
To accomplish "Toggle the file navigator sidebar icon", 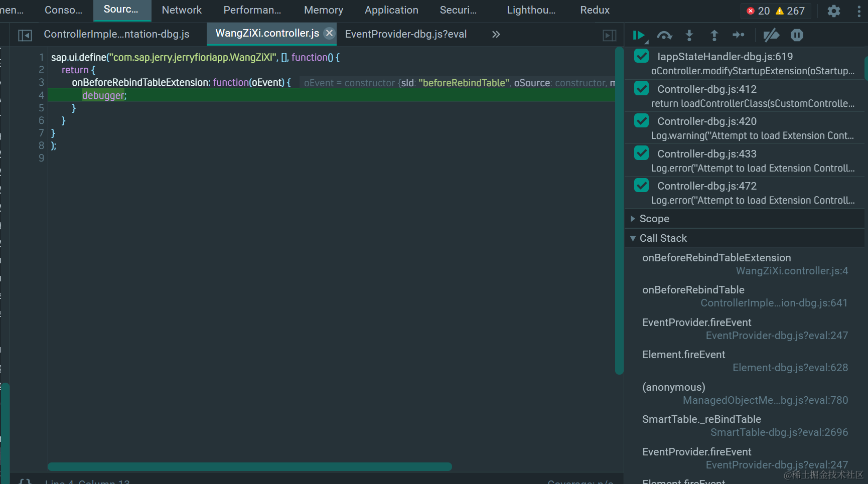I will click(x=25, y=35).
